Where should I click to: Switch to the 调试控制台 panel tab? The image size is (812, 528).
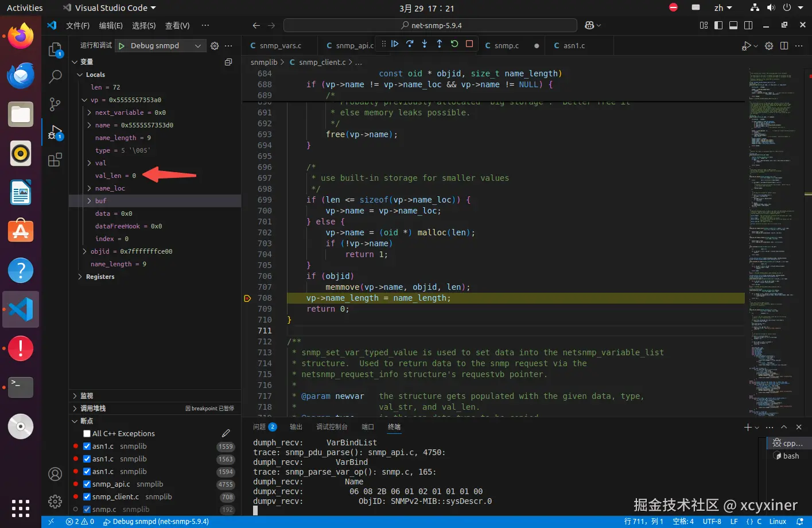tap(332, 427)
